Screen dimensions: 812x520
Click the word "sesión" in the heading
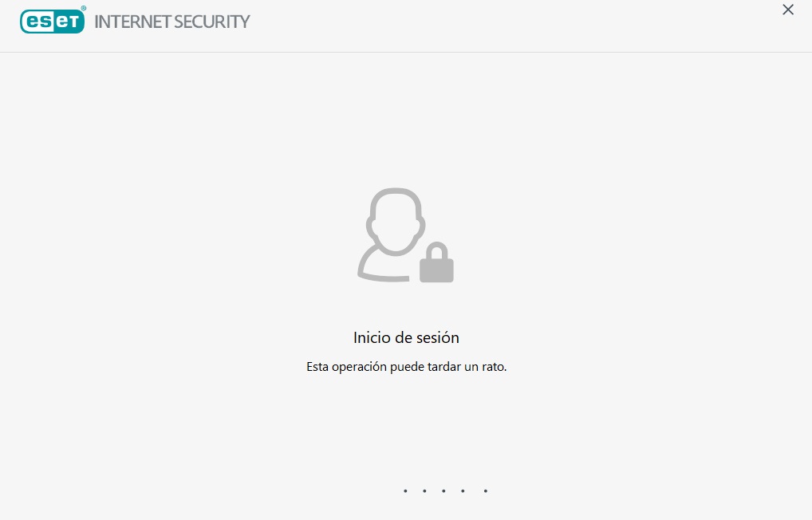[438, 337]
